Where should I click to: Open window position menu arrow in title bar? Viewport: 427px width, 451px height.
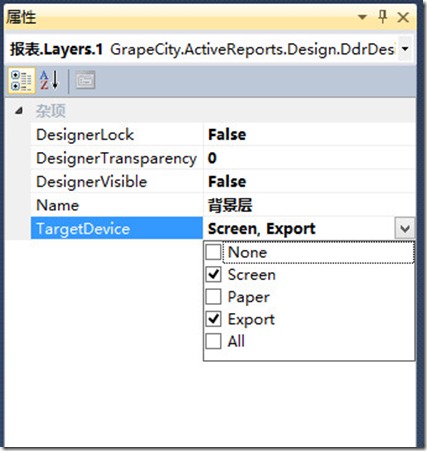362,17
